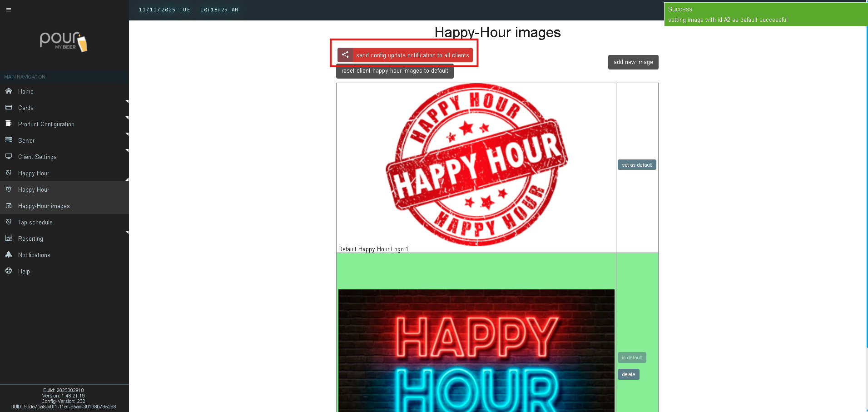The image size is (868, 412).
Task: Click the red Happy Hour stamp image
Action: coord(476,164)
